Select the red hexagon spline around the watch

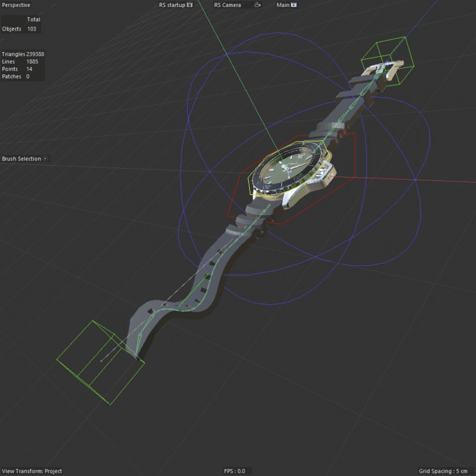236,190
